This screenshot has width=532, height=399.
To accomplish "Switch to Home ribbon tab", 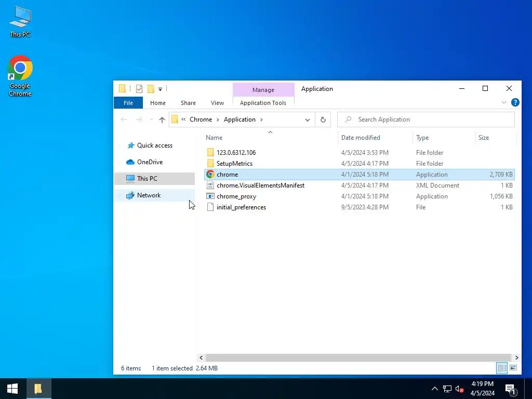I will (x=158, y=103).
